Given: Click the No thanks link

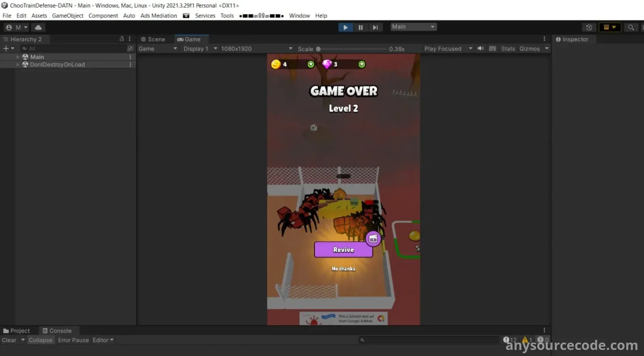Looking at the screenshot, I should coord(343,269).
